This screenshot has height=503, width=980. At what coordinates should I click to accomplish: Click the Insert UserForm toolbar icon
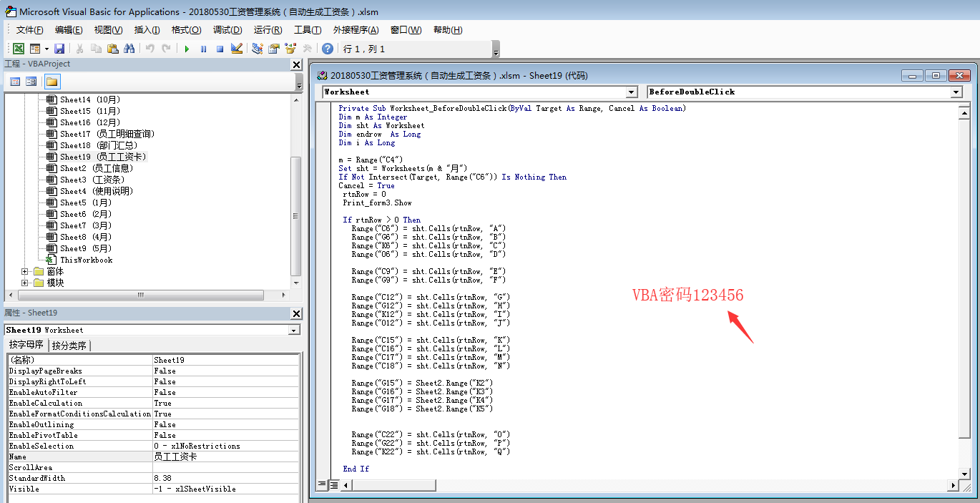[34, 49]
